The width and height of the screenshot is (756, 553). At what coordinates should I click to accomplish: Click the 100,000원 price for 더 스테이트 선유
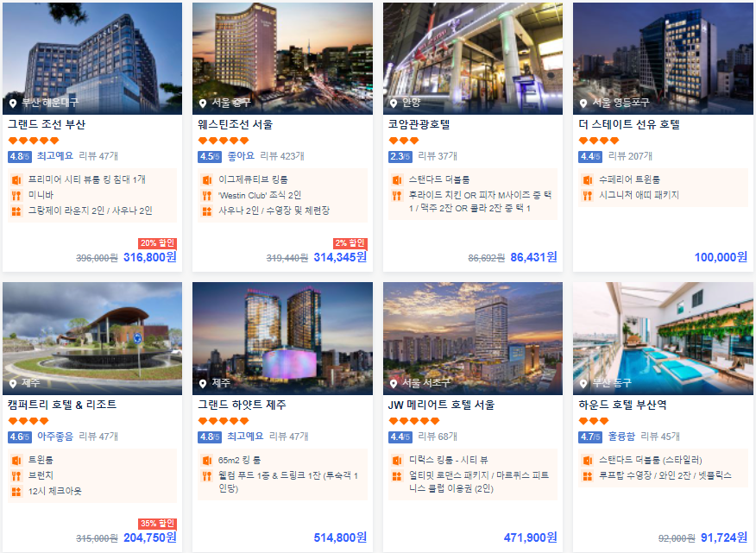(x=721, y=257)
